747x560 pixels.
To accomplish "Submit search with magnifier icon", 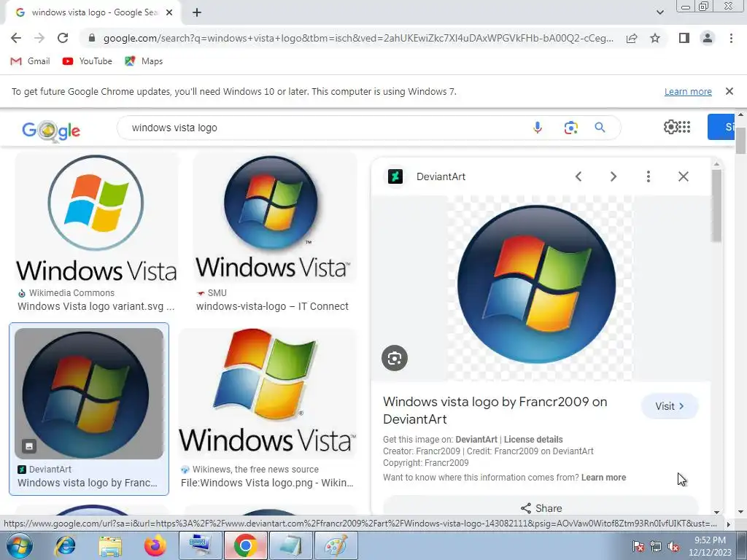I will point(600,128).
